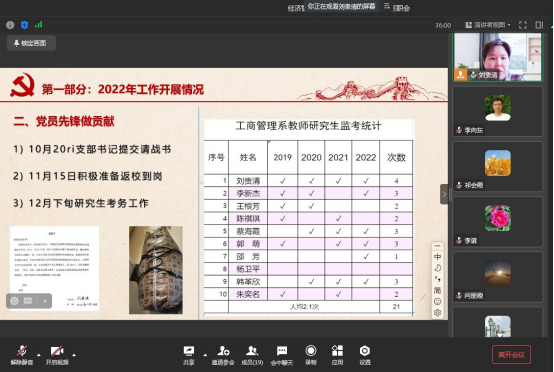Click the blue security shield icon
The height and width of the screenshot is (372, 554).
24,25
